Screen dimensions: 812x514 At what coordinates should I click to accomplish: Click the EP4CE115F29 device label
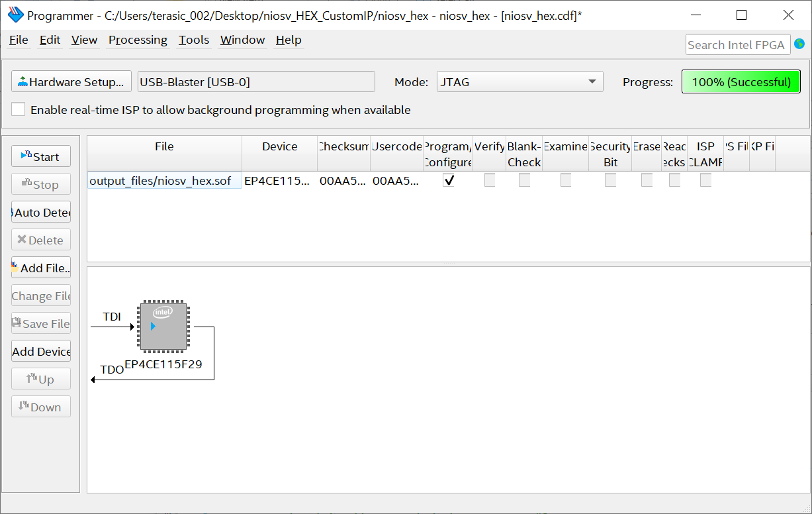point(163,364)
